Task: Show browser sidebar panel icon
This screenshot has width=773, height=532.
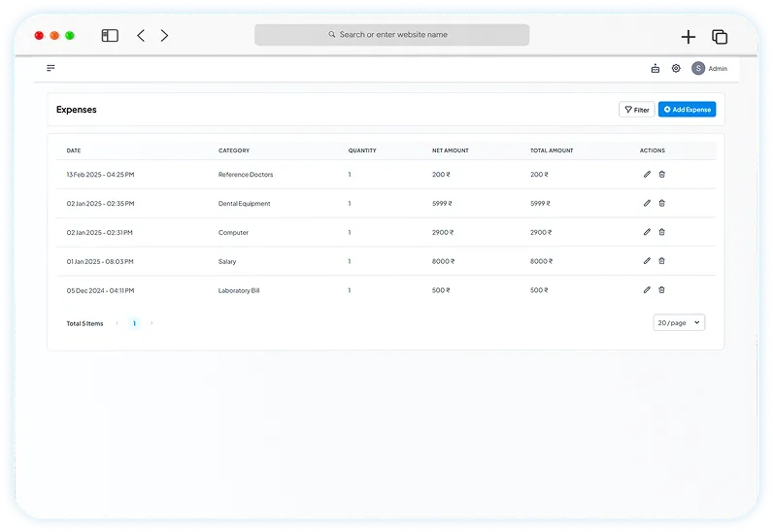Action: click(x=110, y=36)
